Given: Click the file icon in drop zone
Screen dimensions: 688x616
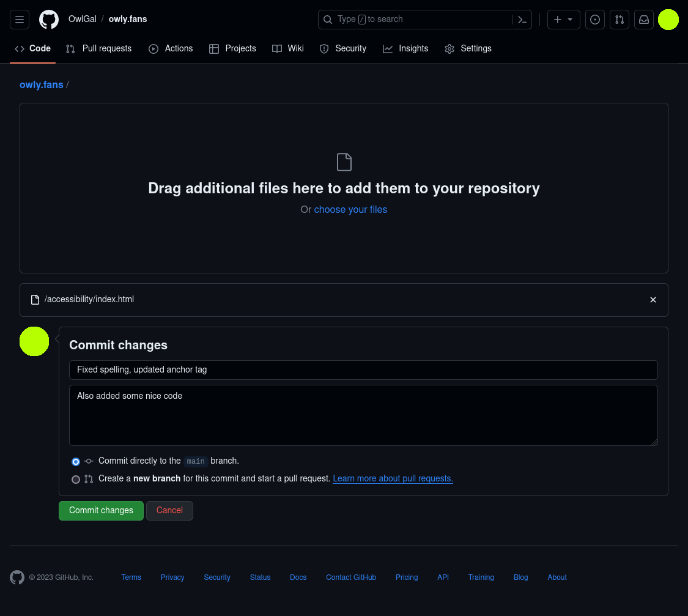Looking at the screenshot, I should coord(344,162).
